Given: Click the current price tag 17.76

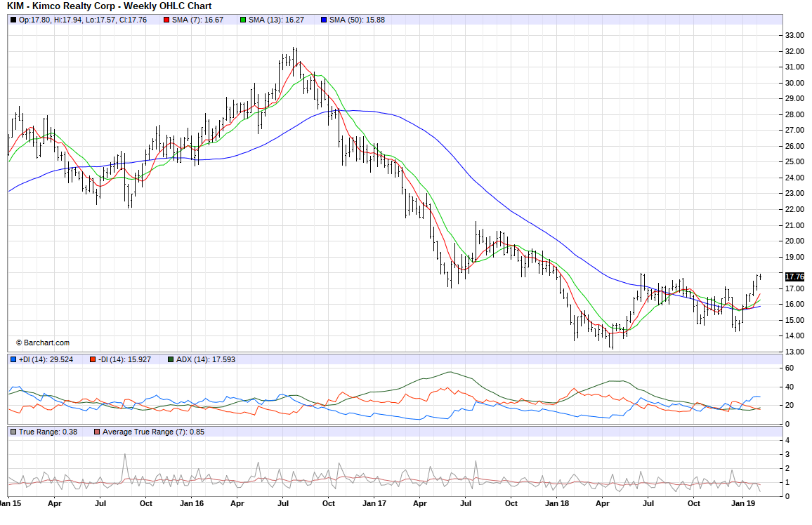Looking at the screenshot, I should [x=795, y=277].
